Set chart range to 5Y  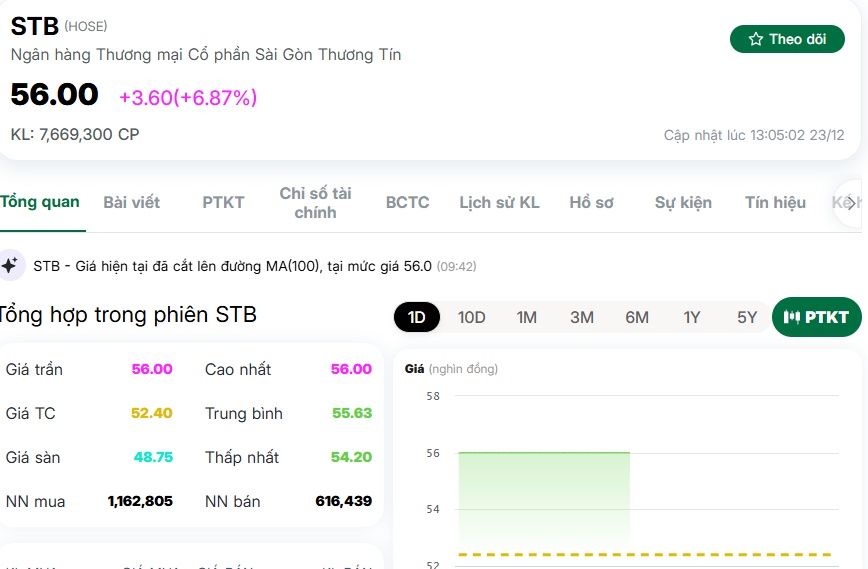[x=747, y=317]
